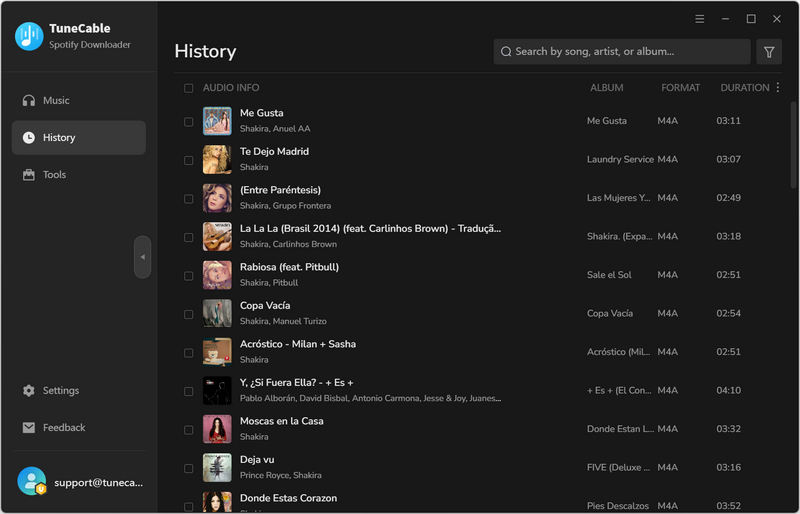
Task: Click the Te Dejo Madrid album cover
Action: pos(217,160)
